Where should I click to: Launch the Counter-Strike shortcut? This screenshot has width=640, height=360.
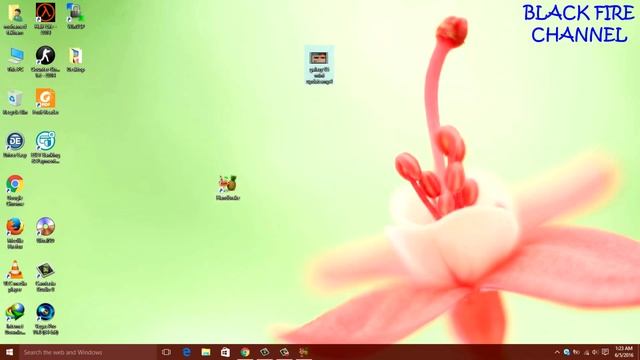click(x=45, y=62)
